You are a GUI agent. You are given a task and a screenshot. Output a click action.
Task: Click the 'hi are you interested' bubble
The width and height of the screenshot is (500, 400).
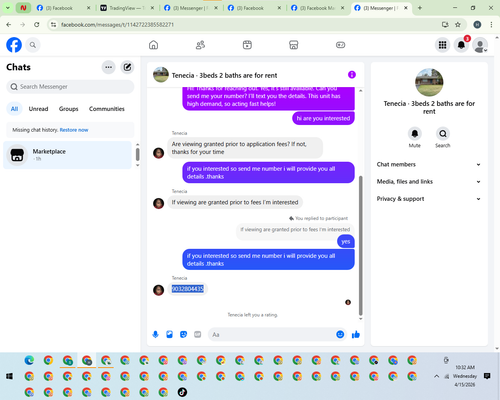coord(323,118)
